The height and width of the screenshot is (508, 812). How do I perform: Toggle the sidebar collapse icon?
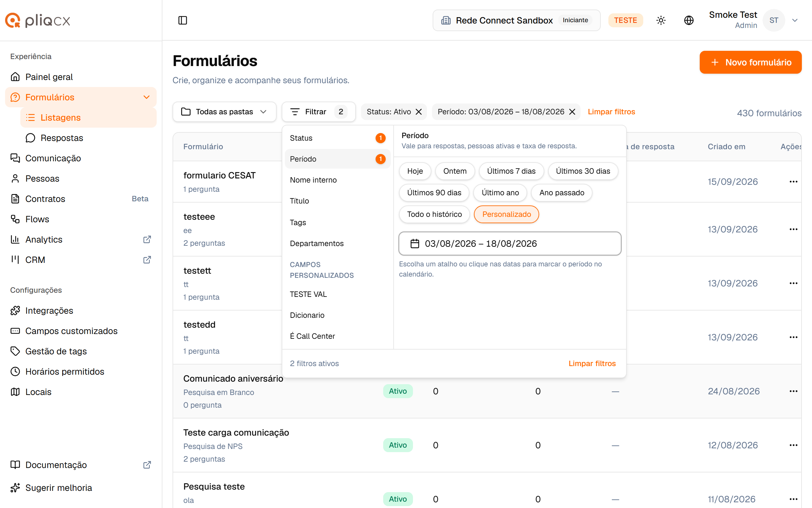(182, 20)
